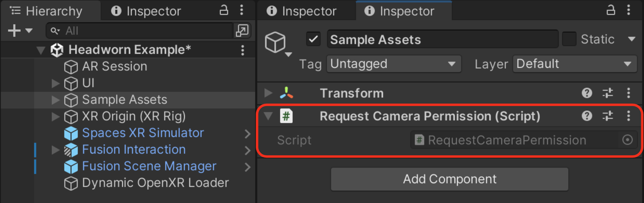The height and width of the screenshot is (203, 644).
Task: Collapse the Request Camera Permission component
Action: tap(268, 116)
